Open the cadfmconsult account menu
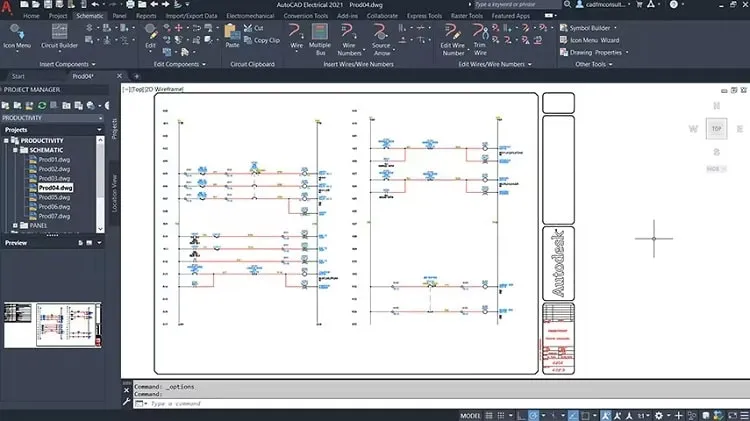Viewport: 750px width, 421px height. (x=603, y=4)
